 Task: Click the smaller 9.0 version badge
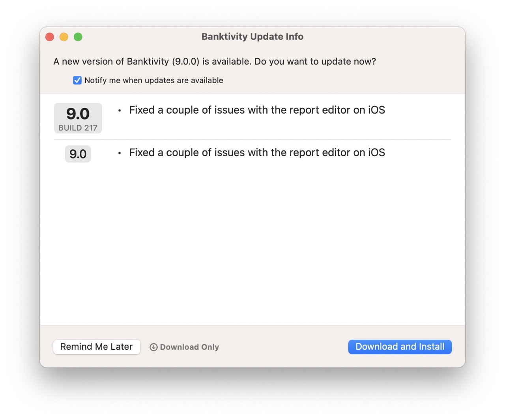(78, 154)
